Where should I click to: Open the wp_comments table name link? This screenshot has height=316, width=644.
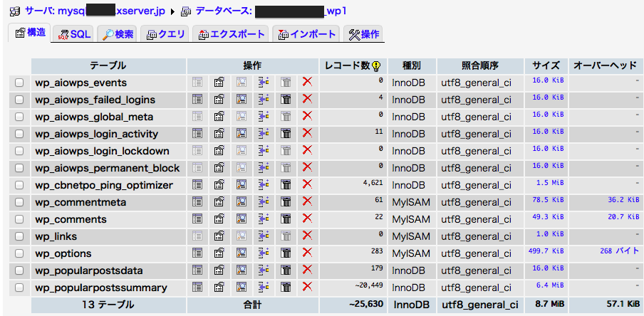(71, 219)
